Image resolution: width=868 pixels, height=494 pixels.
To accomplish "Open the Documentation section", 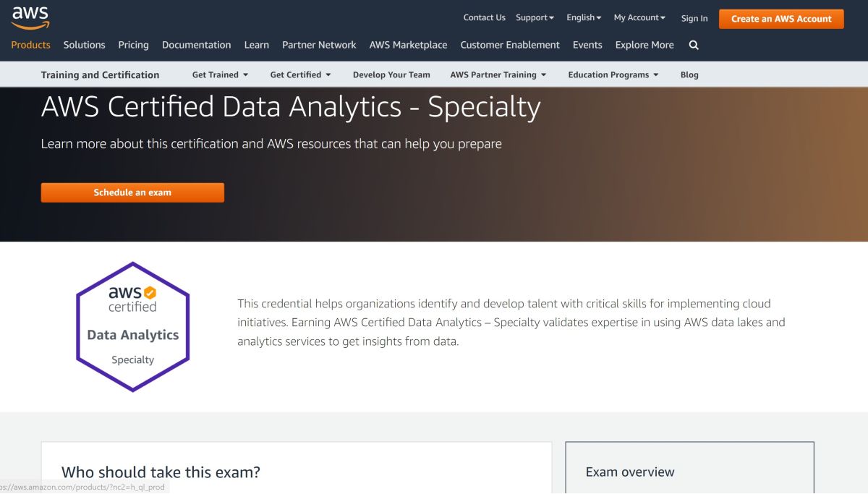I will tap(196, 45).
